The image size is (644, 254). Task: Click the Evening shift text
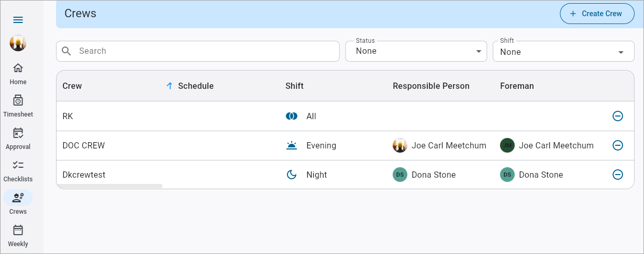pos(321,145)
